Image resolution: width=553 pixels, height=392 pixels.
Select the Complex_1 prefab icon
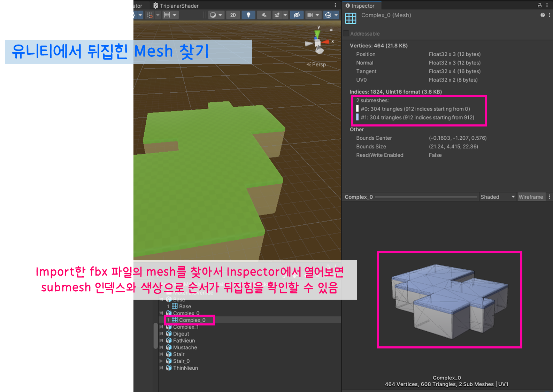pyautogui.click(x=169, y=327)
